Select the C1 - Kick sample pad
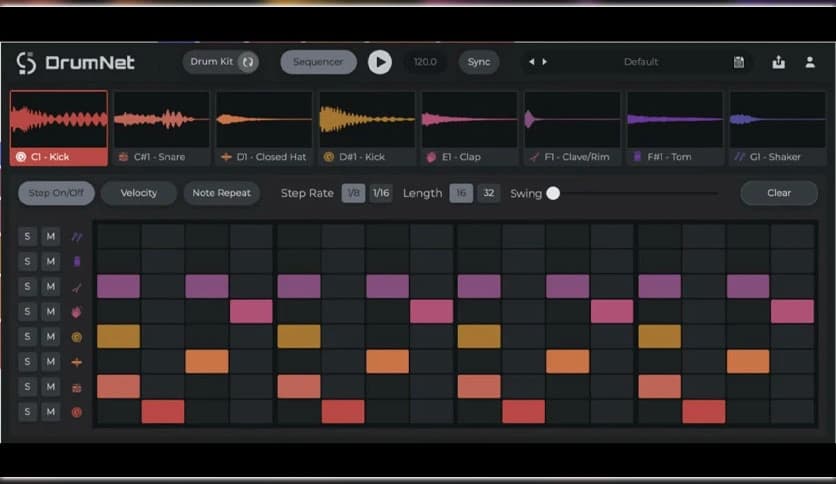836x484 pixels. [x=59, y=128]
